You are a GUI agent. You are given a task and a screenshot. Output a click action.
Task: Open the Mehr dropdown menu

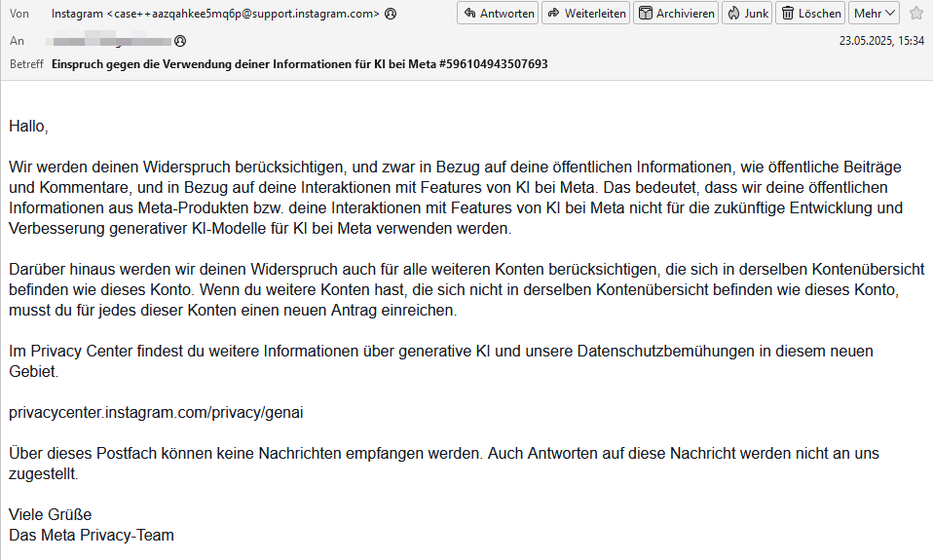(x=874, y=13)
